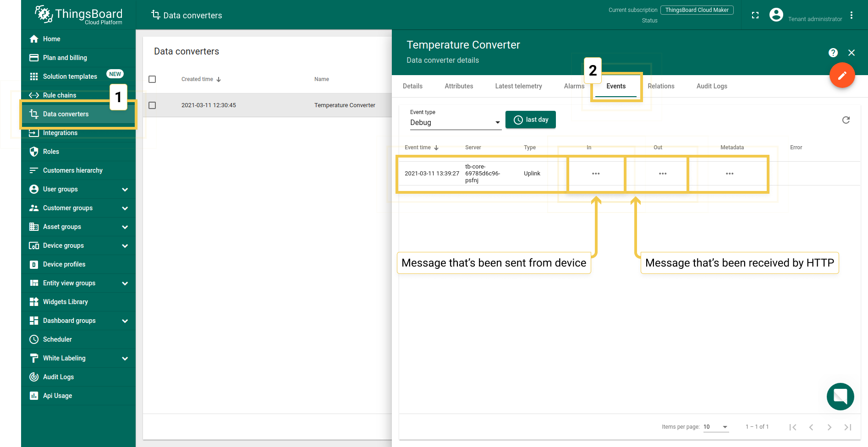Toggle fullscreen mode icon
This screenshot has height=447, width=868.
(755, 15)
